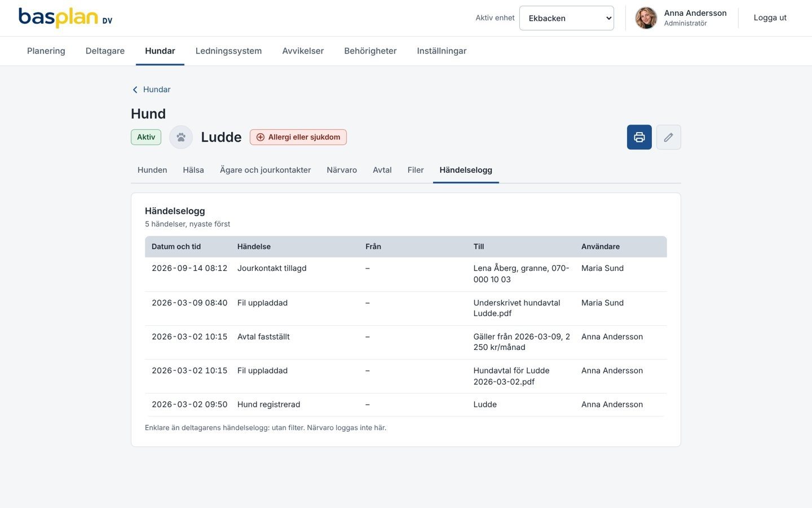Click the Hundar breadcrumb link

coord(157,90)
